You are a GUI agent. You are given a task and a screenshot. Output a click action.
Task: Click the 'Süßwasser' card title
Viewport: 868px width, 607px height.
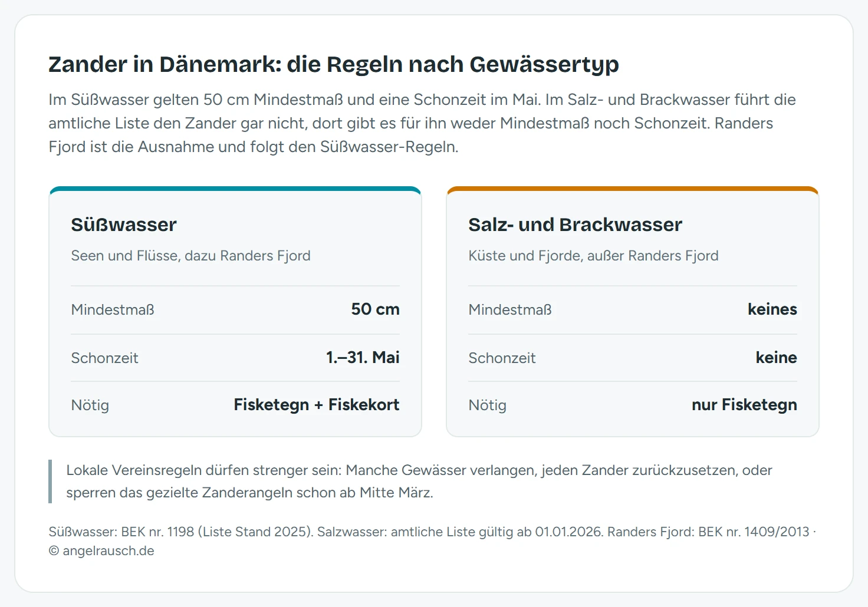click(124, 225)
